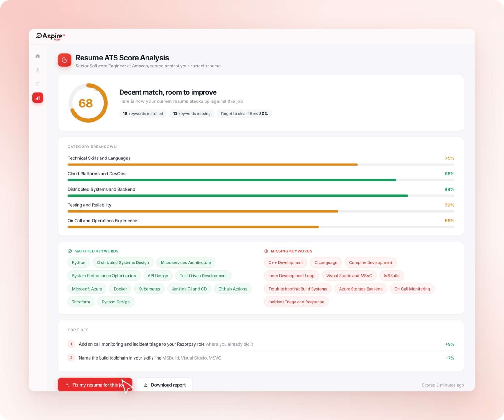Viewport: 504px width, 420px height.
Task: Open top fix 1 about on call monitoring
Action: pos(261,344)
